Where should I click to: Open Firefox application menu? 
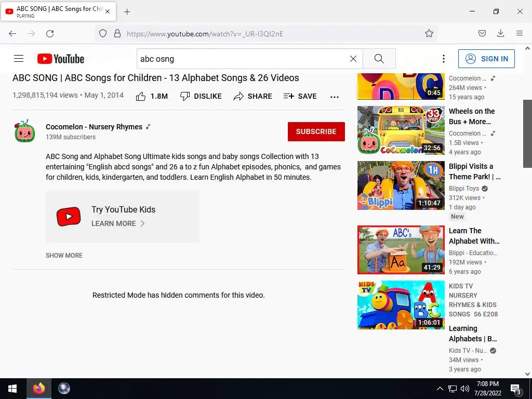pos(520,33)
